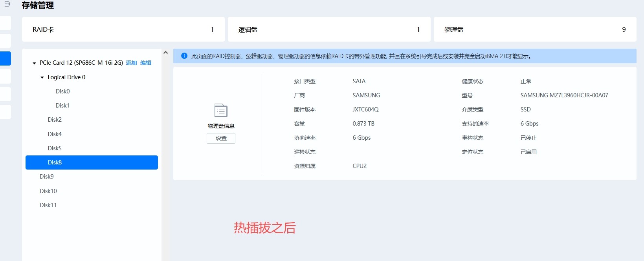644x261 pixels.
Task: Select Disk1 under Logical Drive 0
Action: pyautogui.click(x=62, y=106)
